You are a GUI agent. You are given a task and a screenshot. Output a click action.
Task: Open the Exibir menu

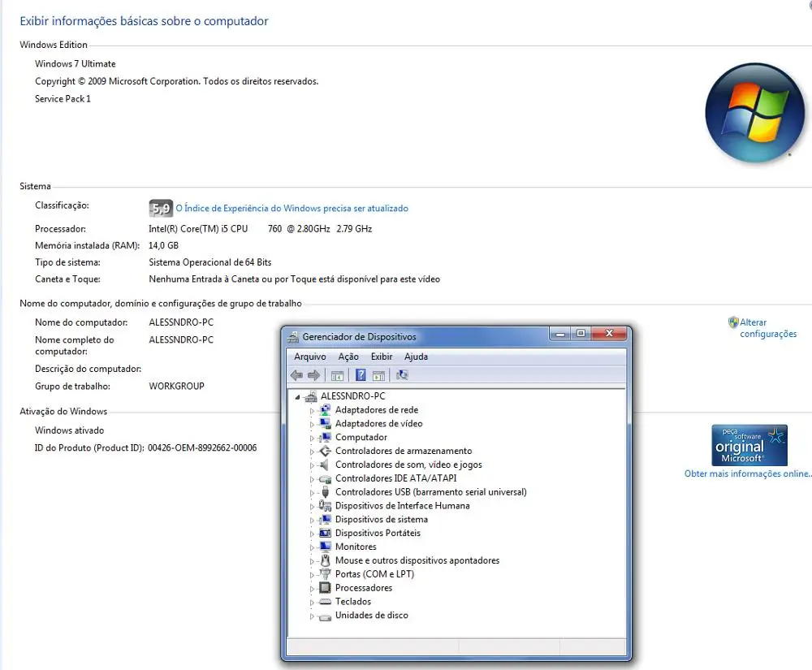tap(382, 357)
